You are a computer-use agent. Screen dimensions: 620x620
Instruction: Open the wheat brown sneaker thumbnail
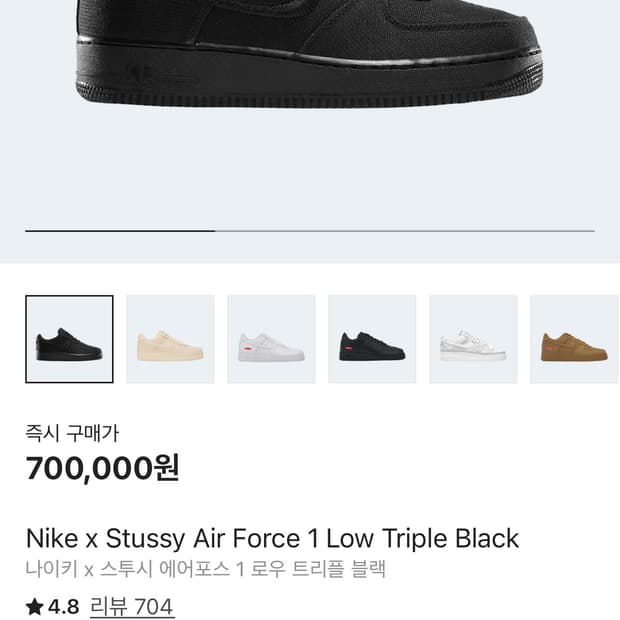coord(574,339)
